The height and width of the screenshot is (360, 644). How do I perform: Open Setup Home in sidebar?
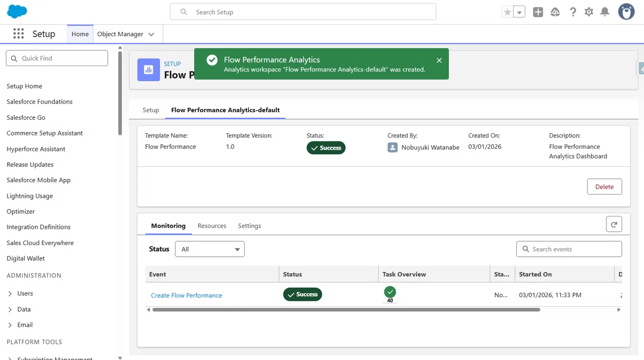(x=24, y=86)
